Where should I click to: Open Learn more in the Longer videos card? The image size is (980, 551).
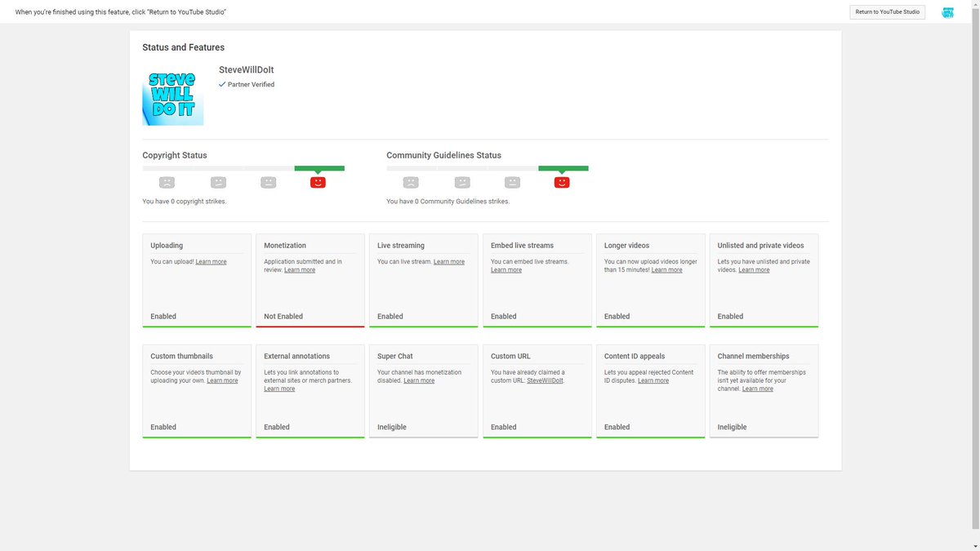coord(666,270)
